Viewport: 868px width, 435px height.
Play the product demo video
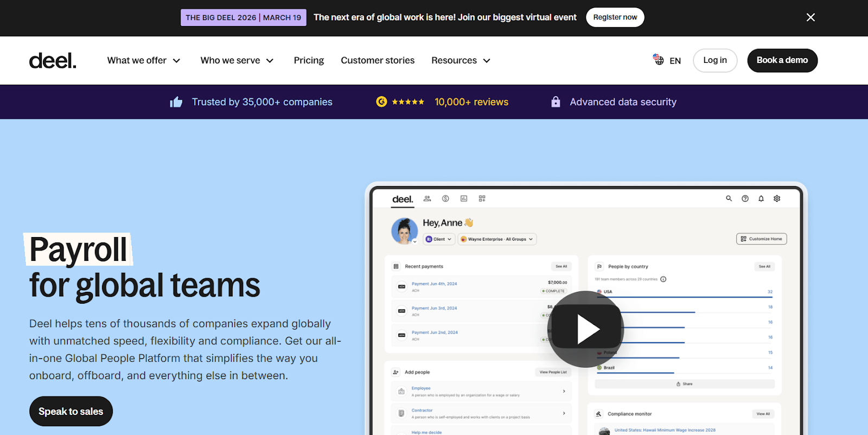[x=585, y=329]
